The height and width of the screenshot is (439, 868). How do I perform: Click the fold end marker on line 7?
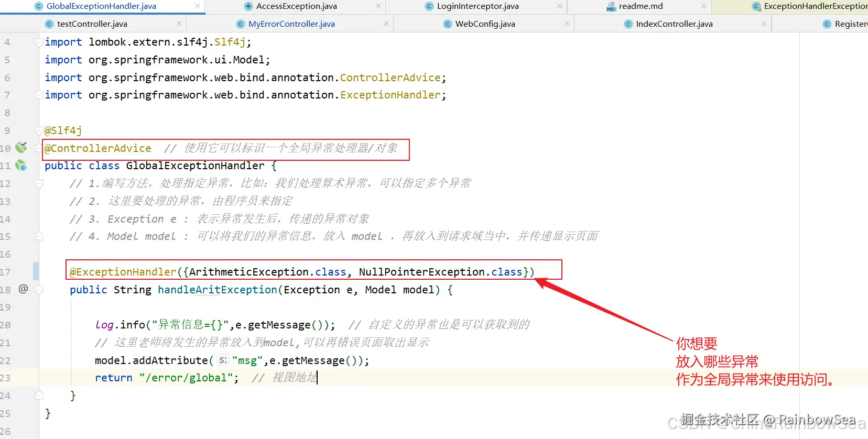pos(39,95)
